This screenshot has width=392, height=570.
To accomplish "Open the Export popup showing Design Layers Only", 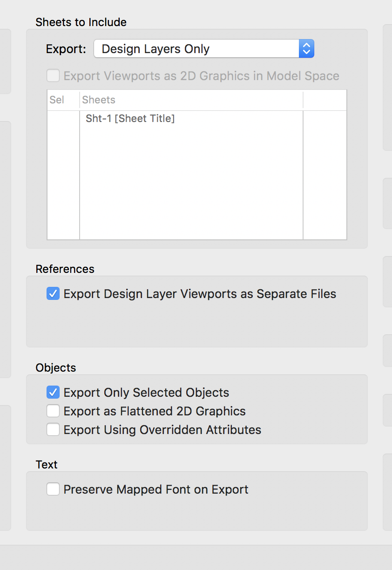I will [x=196, y=49].
